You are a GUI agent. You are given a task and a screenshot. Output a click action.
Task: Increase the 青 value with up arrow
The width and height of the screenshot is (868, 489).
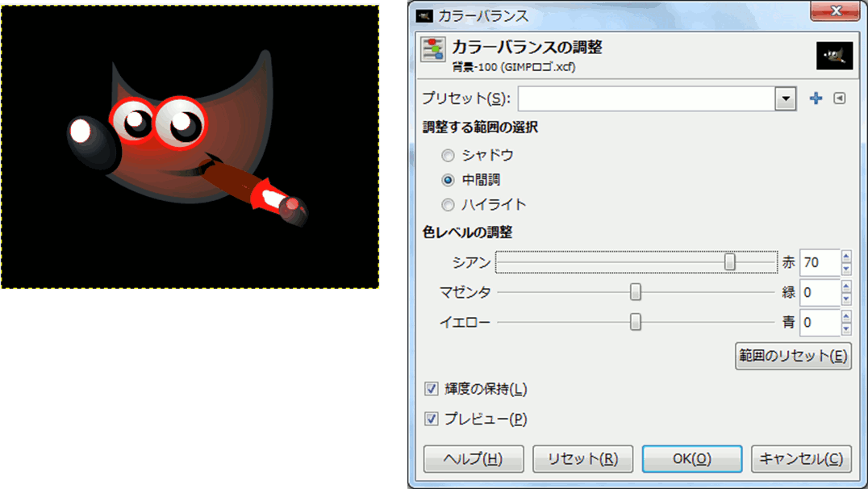click(846, 317)
